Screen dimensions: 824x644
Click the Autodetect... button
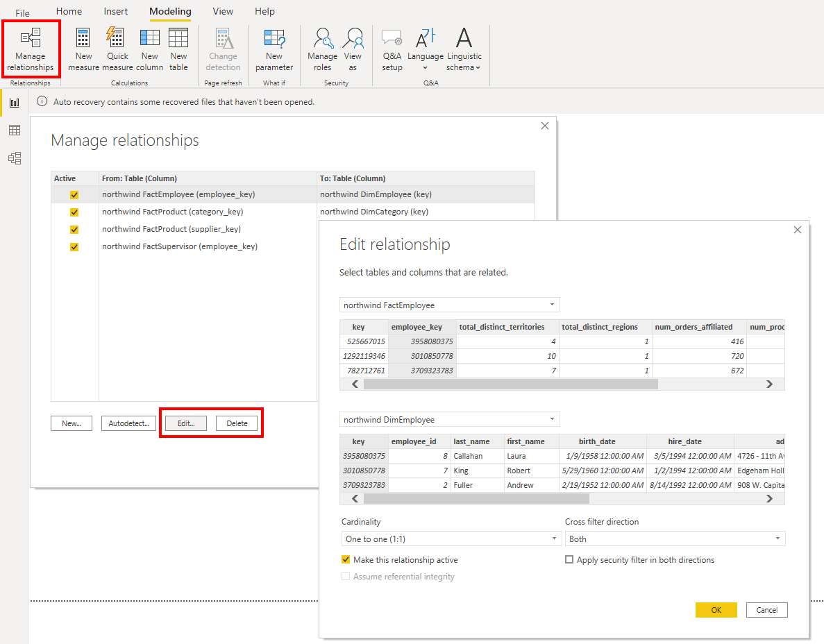129,423
